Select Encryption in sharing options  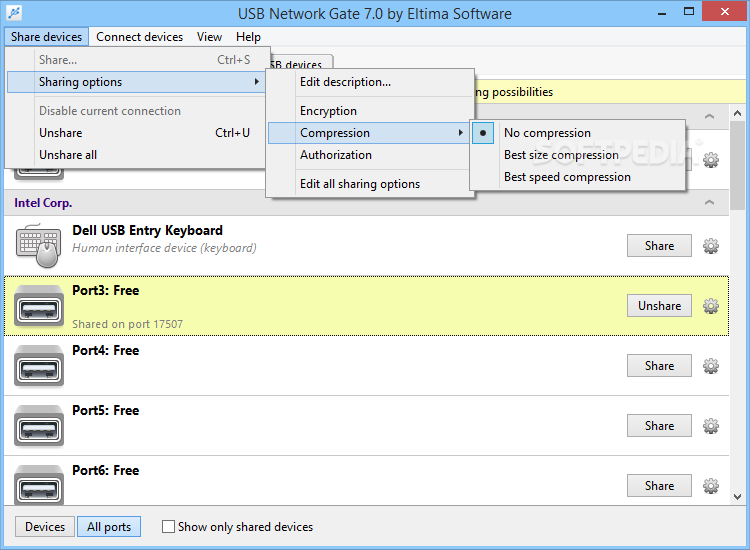pos(370,111)
